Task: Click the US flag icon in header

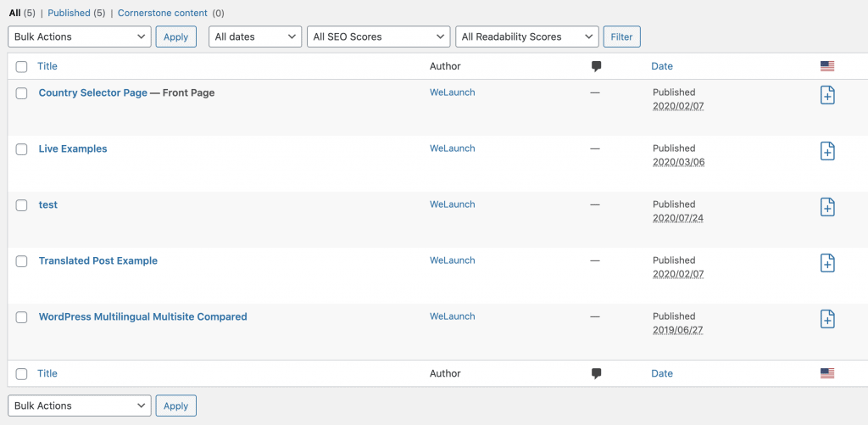Action: (827, 66)
